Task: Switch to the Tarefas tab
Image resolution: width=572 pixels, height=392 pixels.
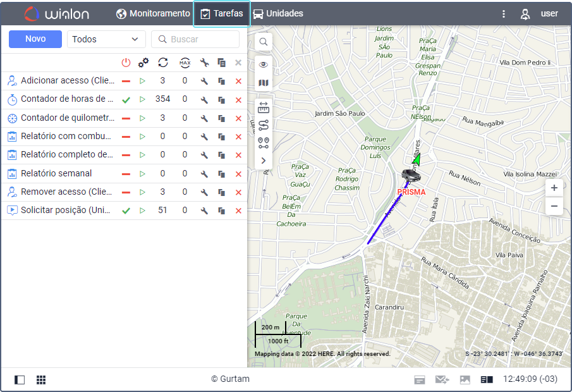Action: 221,14
